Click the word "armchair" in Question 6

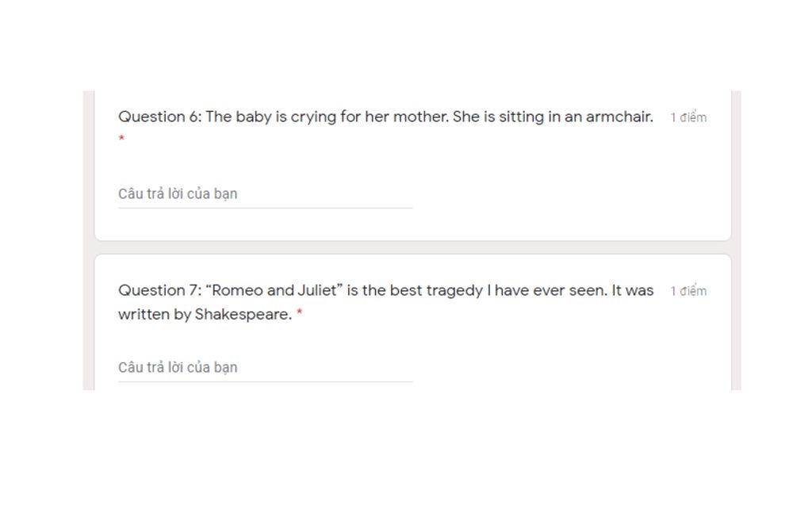point(618,117)
